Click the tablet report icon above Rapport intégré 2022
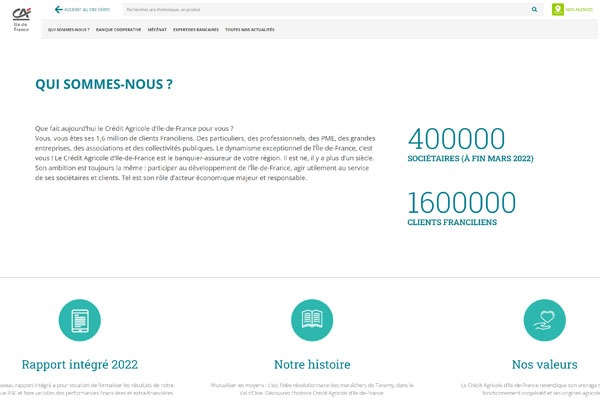Screen dimensions: 600x400 [80, 320]
